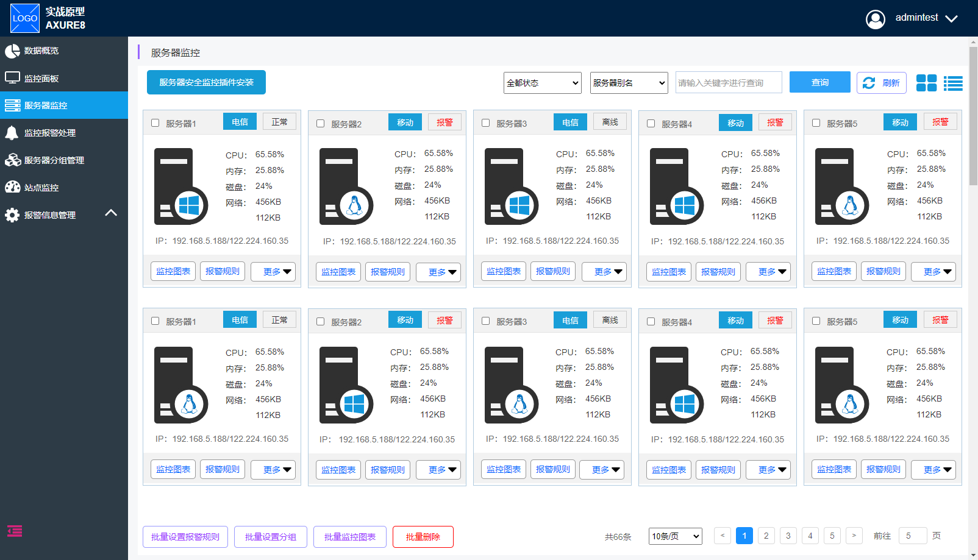Click the pie chart icon beside 数据概览
Screen dimensions: 978x560
click(x=12, y=51)
